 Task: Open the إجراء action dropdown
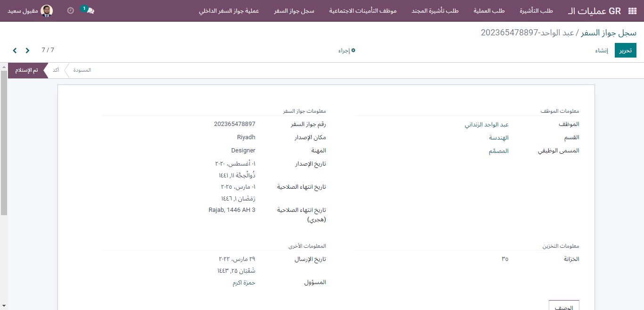pyautogui.click(x=347, y=50)
